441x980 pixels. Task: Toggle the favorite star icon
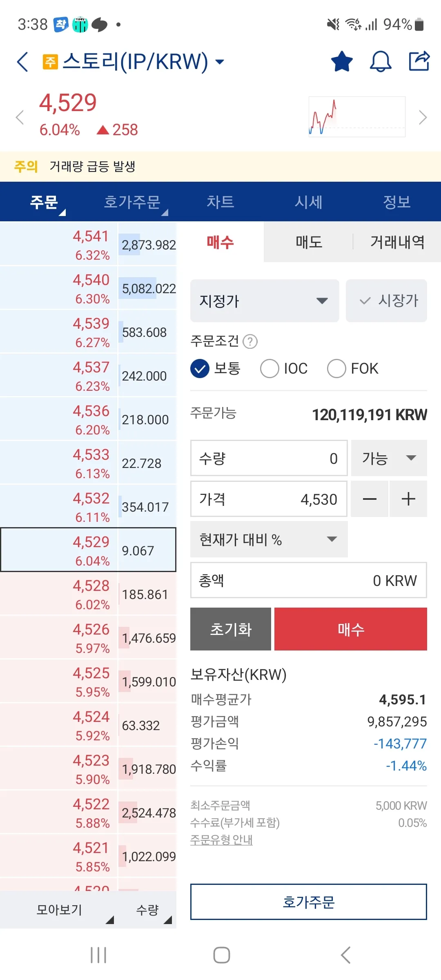(341, 62)
